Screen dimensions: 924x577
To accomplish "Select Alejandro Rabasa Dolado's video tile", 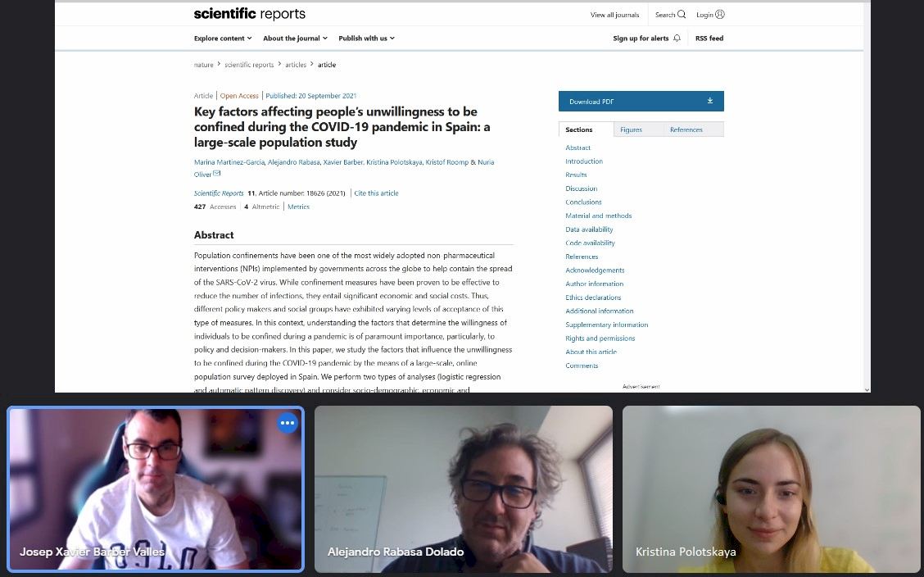I will click(463, 489).
